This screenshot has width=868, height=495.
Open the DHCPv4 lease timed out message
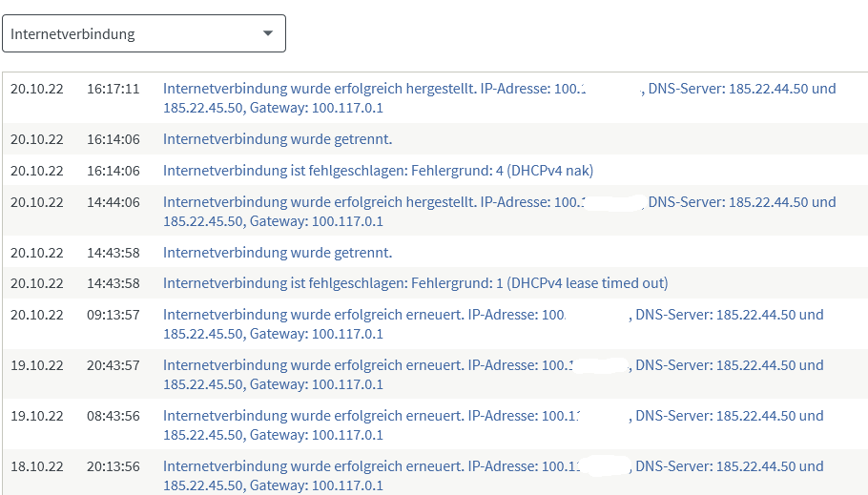415,283
